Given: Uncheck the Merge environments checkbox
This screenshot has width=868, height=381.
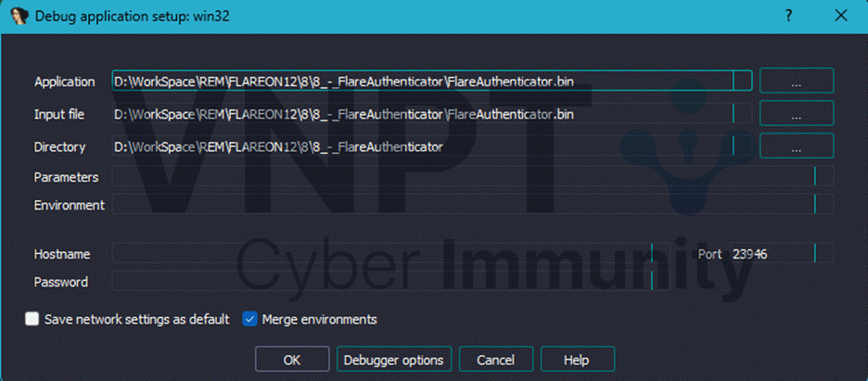Looking at the screenshot, I should pos(249,319).
